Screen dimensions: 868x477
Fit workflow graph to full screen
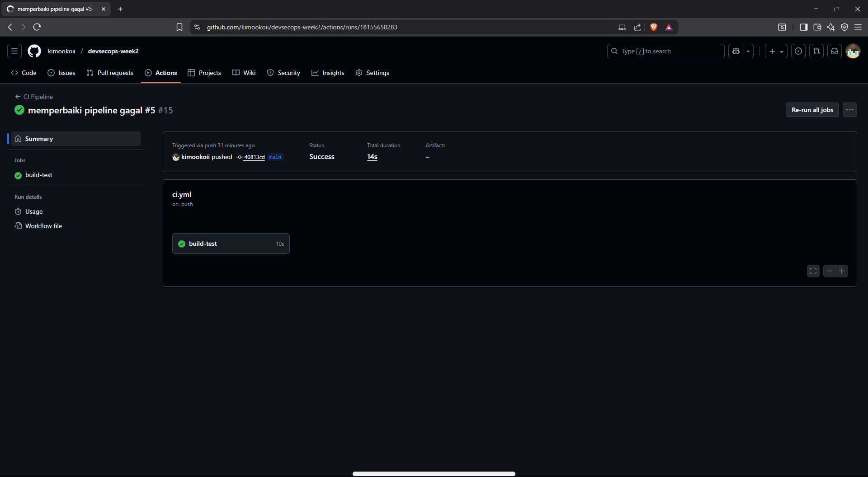coord(813,271)
